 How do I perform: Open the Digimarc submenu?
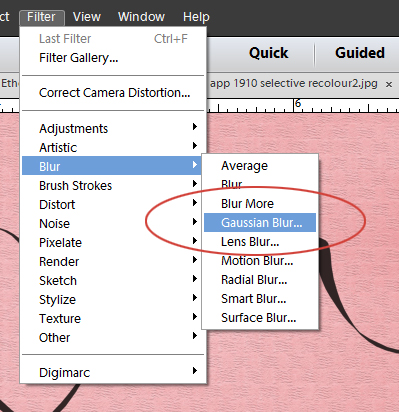[113, 372]
